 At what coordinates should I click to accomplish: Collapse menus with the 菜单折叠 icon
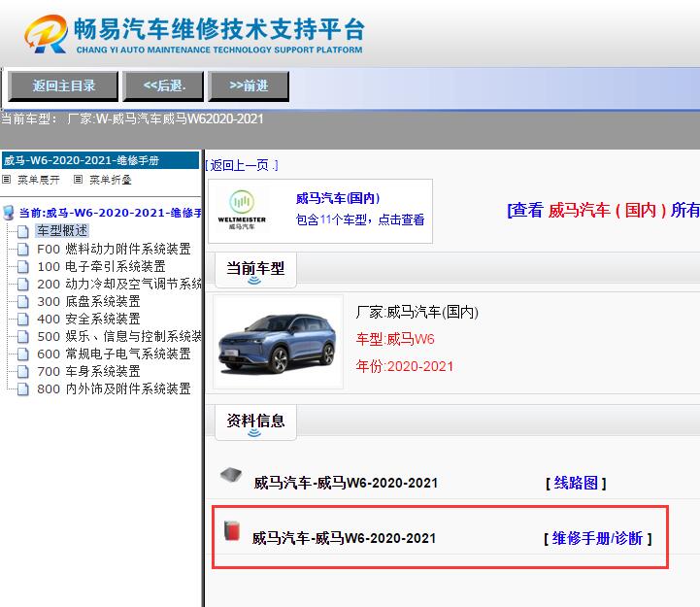(x=78, y=180)
